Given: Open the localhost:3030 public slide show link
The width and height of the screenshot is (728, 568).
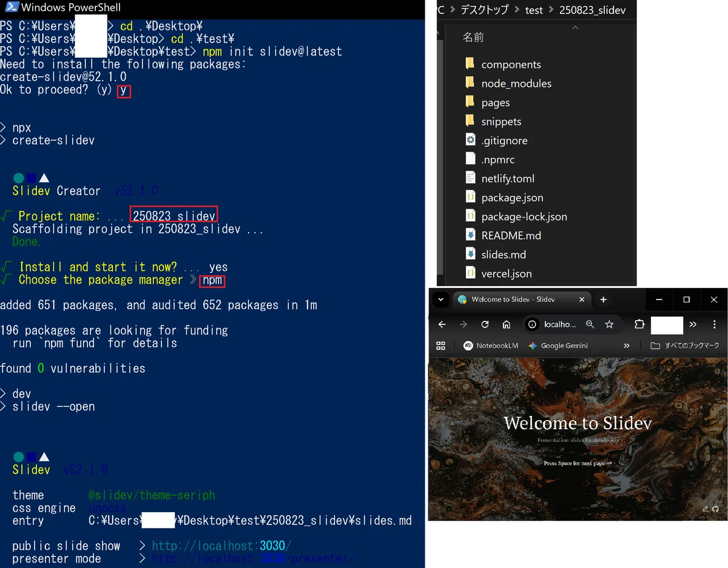Looking at the screenshot, I should tap(221, 546).
